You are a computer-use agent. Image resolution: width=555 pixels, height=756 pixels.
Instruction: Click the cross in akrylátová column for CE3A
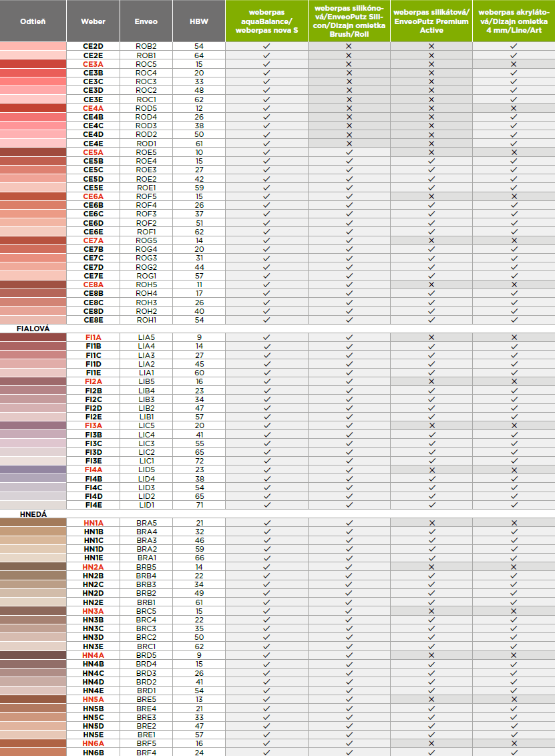514,64
